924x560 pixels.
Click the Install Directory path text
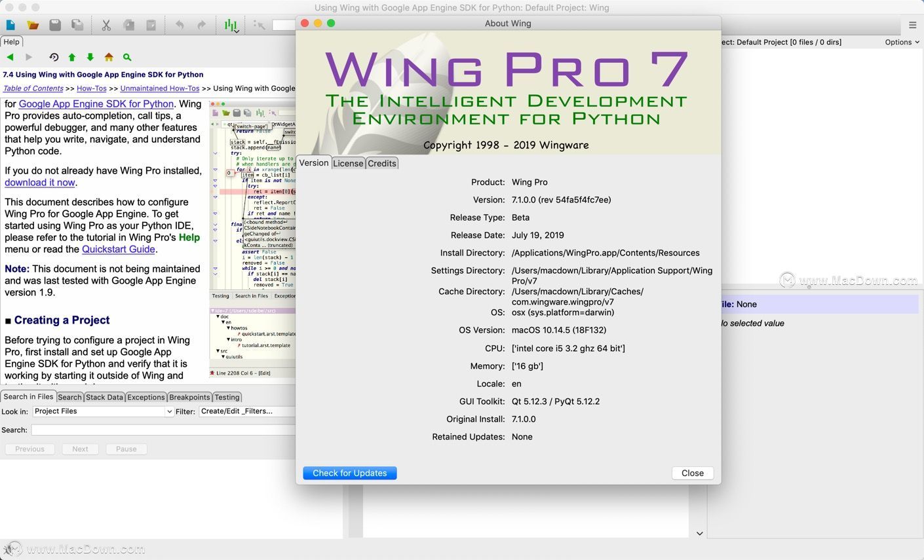[606, 253]
